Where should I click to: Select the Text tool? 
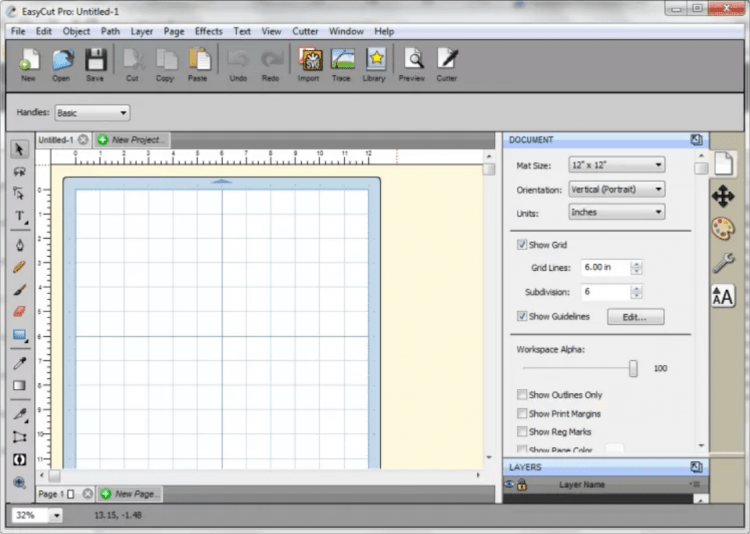click(19, 216)
